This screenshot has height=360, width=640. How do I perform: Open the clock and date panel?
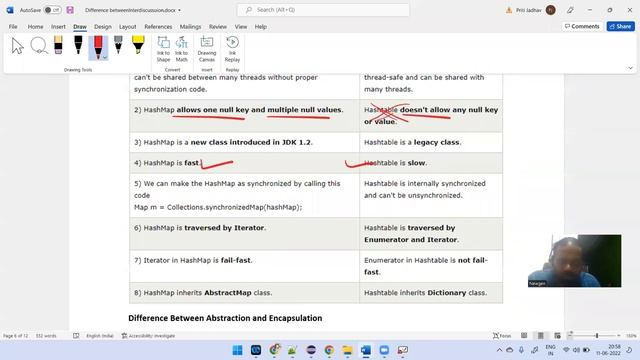[608, 350]
